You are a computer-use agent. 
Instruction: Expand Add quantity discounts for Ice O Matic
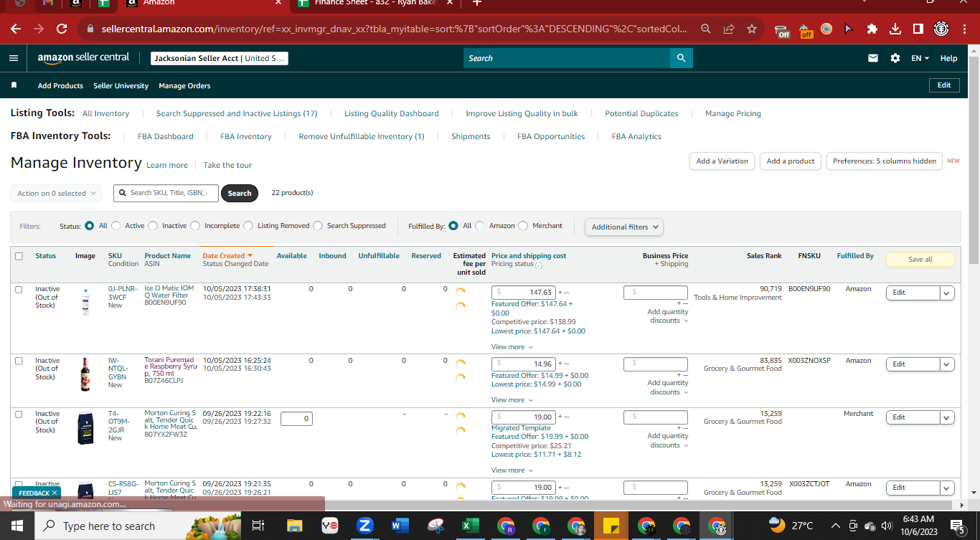tap(668, 316)
